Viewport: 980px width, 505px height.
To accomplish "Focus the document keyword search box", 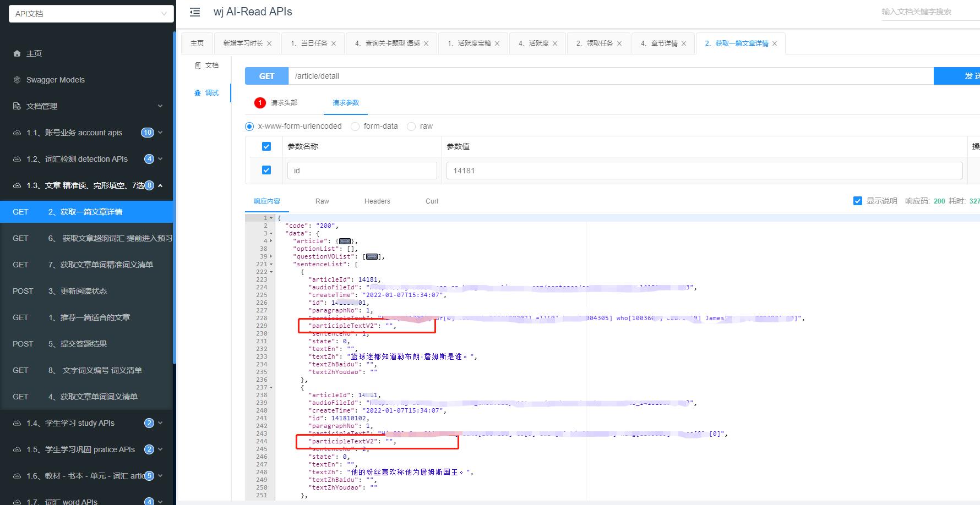I will pyautogui.click(x=930, y=12).
